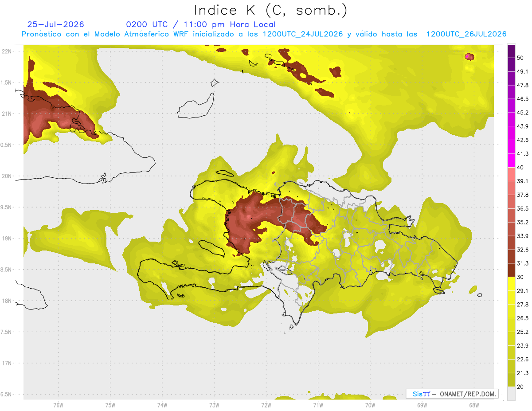The height and width of the screenshot is (411, 532).
Task: Click the colorbar value "37.8"
Action: pyautogui.click(x=523, y=195)
